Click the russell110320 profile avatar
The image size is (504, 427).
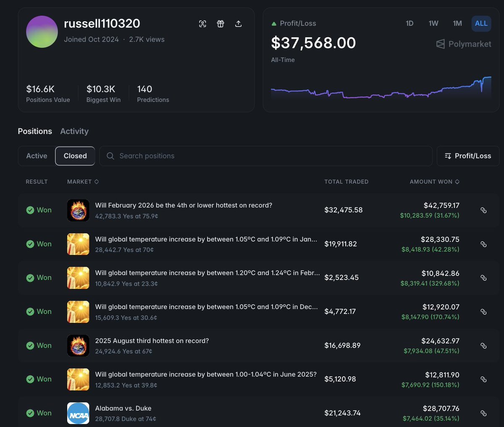coord(42,32)
